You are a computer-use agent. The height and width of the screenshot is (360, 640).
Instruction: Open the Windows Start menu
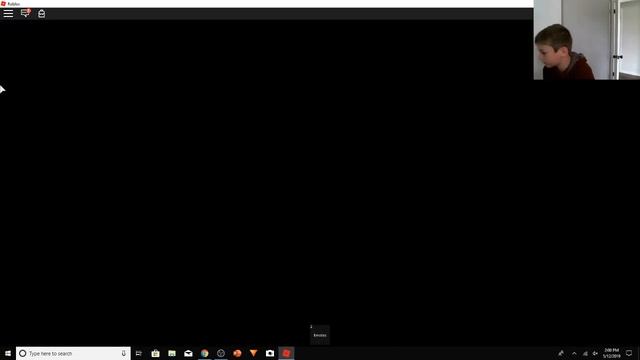pos(8,353)
